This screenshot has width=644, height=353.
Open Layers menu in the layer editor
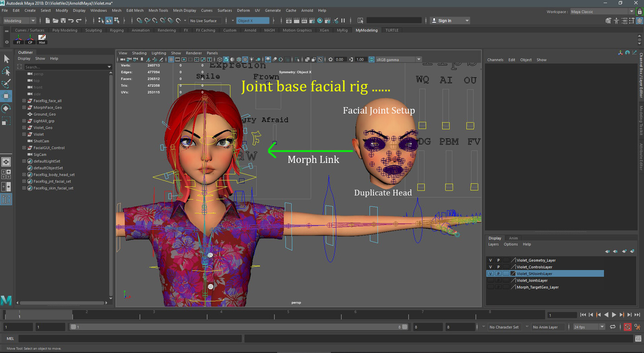point(493,244)
